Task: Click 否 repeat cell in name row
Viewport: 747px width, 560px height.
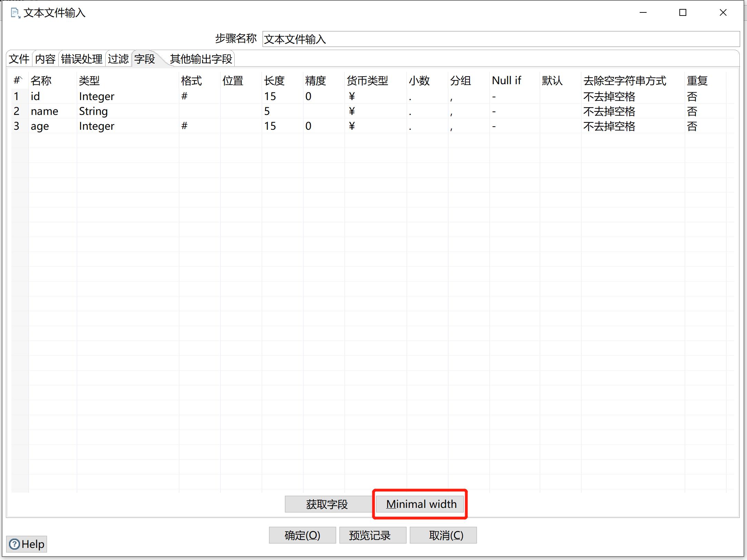Action: pos(706,111)
